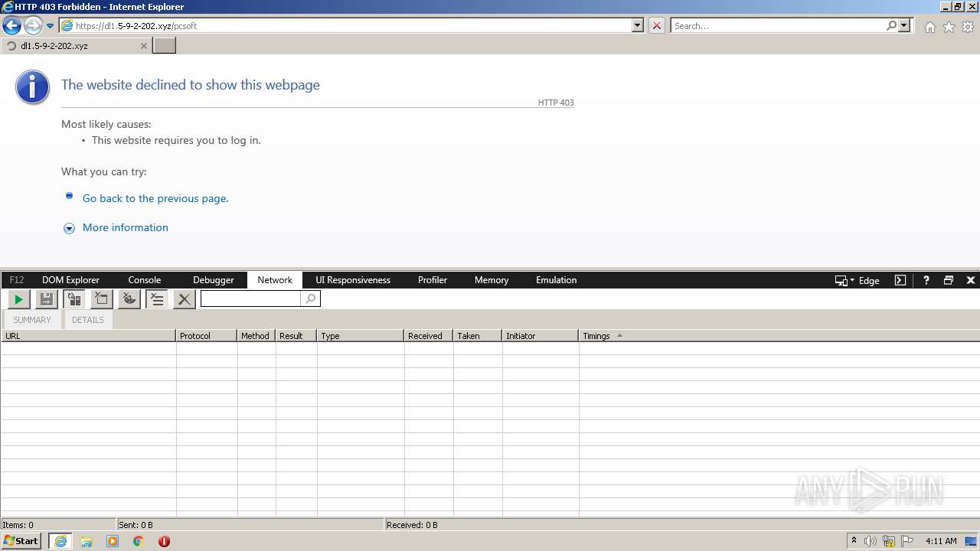
Task: Click the clear cookies toolbar icon
Action: click(x=129, y=299)
